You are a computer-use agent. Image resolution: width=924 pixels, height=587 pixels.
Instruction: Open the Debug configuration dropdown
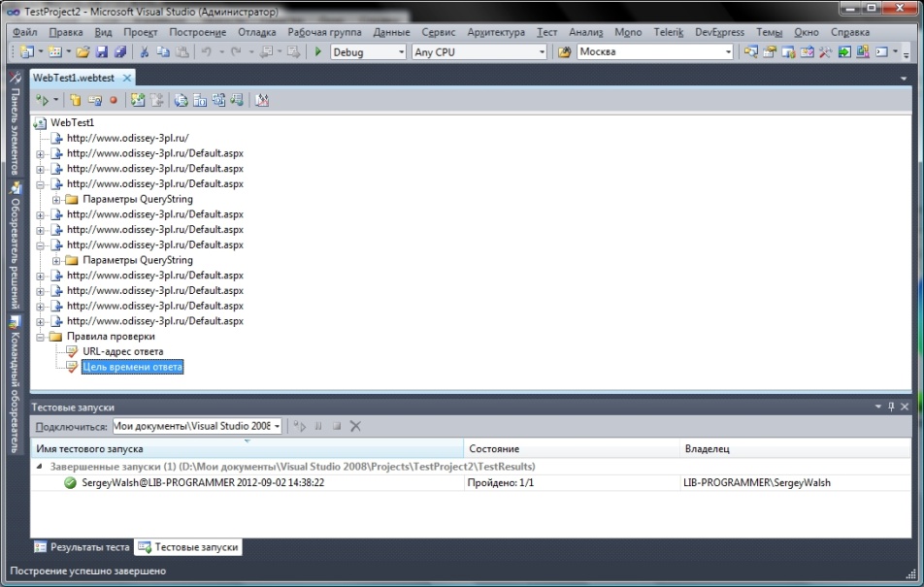pyautogui.click(x=401, y=51)
